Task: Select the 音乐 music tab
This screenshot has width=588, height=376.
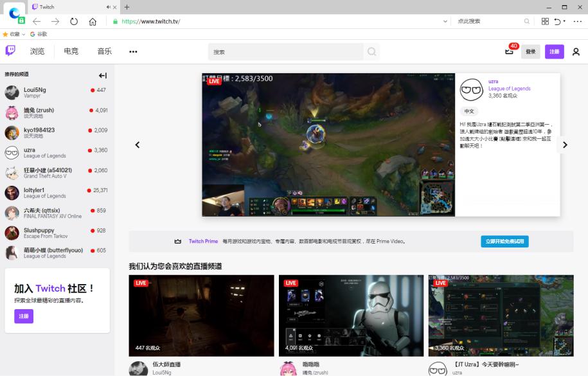Action: tap(105, 51)
